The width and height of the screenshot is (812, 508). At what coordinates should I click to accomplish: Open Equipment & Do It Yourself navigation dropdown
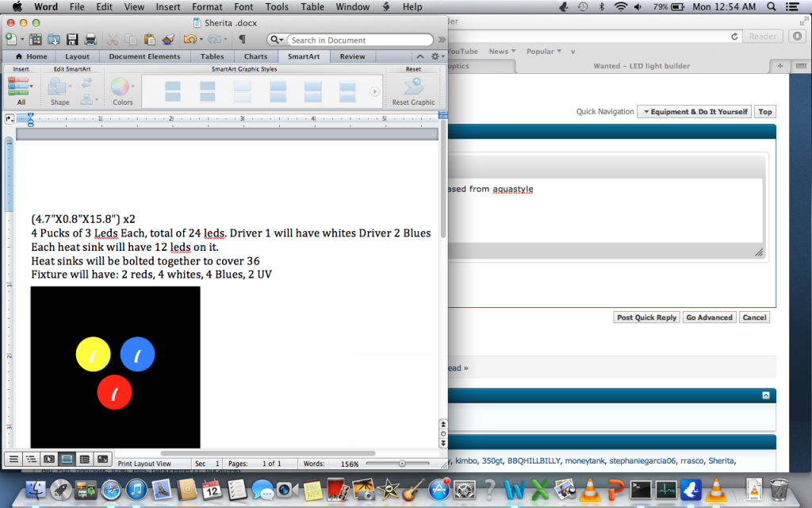694,112
